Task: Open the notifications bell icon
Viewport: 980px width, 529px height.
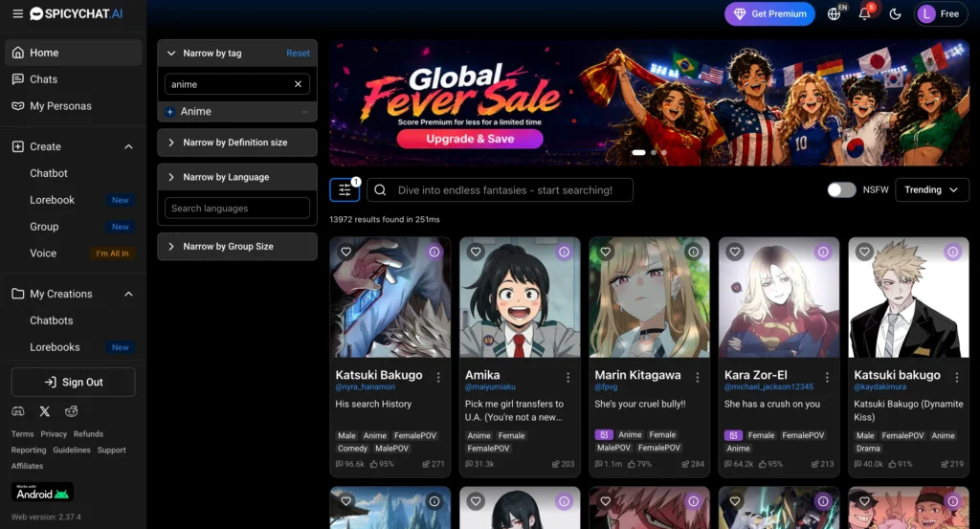Action: 864,13
